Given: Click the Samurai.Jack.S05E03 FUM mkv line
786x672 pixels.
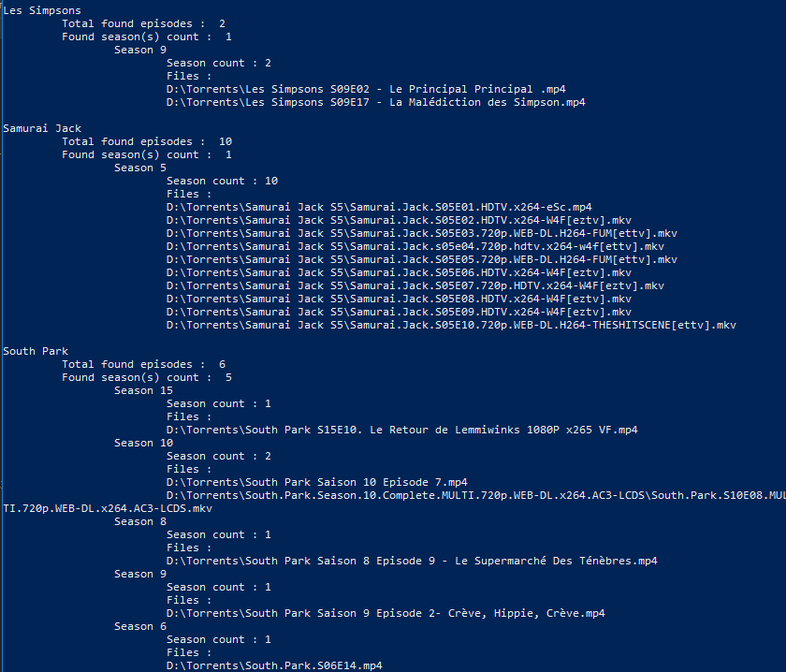Looking at the screenshot, I should pyautogui.click(x=422, y=233).
